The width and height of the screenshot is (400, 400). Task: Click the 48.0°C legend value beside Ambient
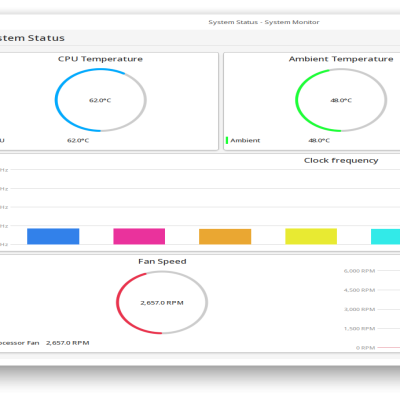319,140
